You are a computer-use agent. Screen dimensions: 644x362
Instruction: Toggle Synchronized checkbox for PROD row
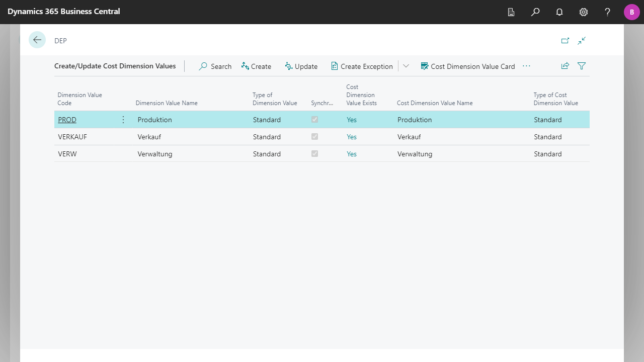[x=315, y=120]
